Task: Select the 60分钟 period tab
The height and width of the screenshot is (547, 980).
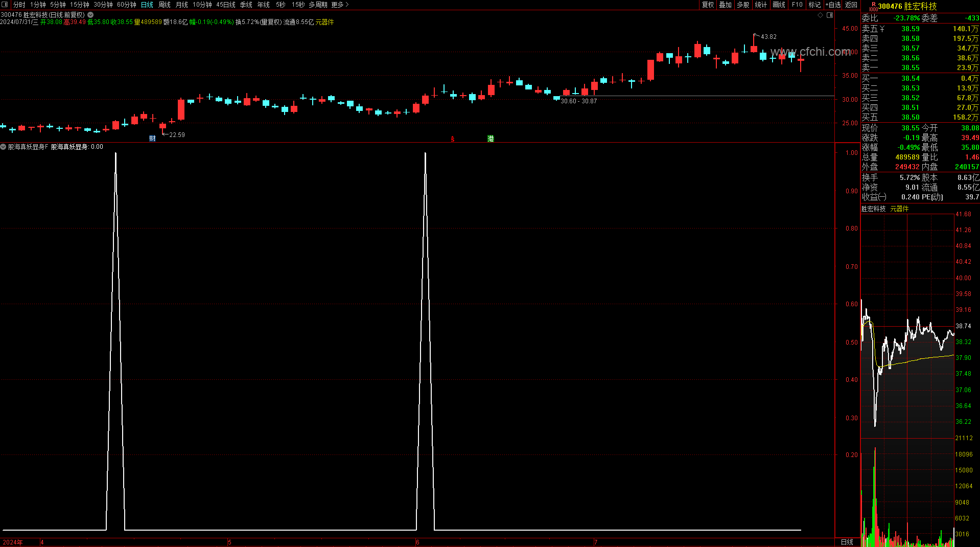Action: tap(127, 5)
